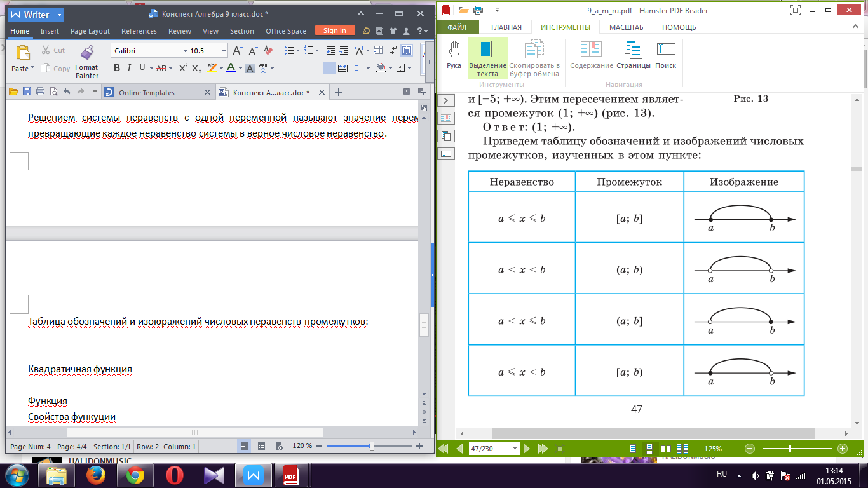The height and width of the screenshot is (488, 868).
Task: Toggle fullscreen mode in Hamster PDF Reader
Action: click(x=795, y=10)
